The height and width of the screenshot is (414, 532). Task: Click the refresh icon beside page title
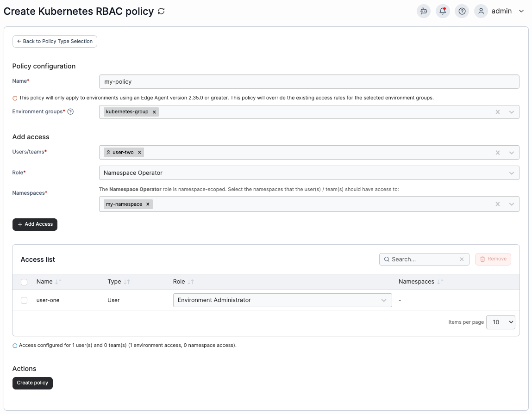(x=161, y=12)
